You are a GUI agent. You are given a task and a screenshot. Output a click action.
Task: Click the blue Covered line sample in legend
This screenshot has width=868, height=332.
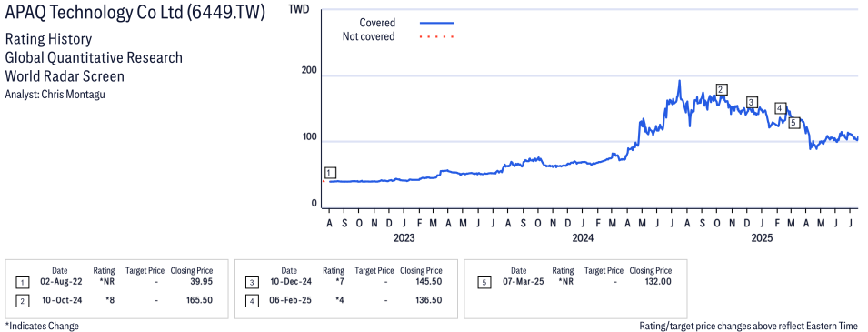437,23
